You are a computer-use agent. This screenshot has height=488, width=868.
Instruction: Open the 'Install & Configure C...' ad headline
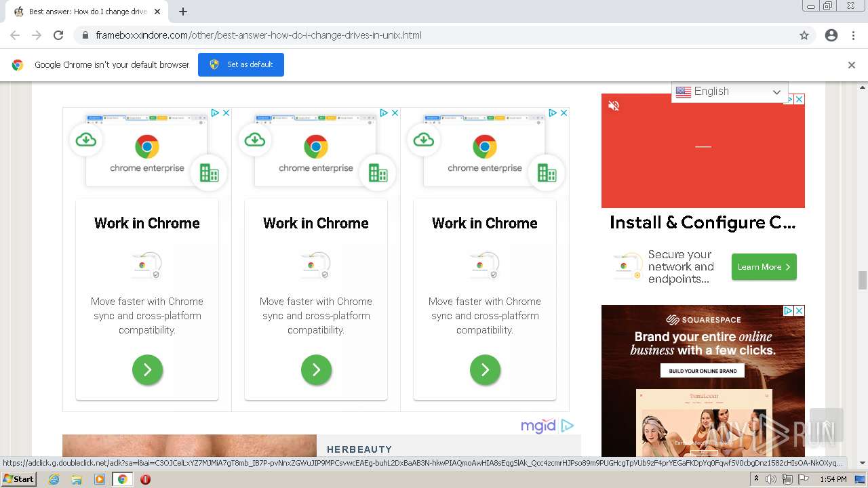pos(703,222)
